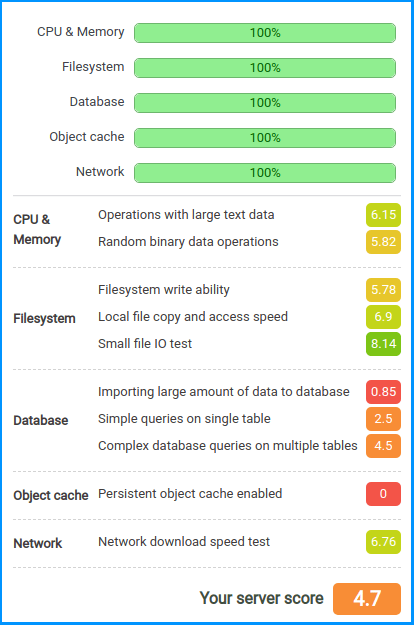Click the 6.9 local file copy score
Screen dimensions: 414x625
[x=383, y=317]
